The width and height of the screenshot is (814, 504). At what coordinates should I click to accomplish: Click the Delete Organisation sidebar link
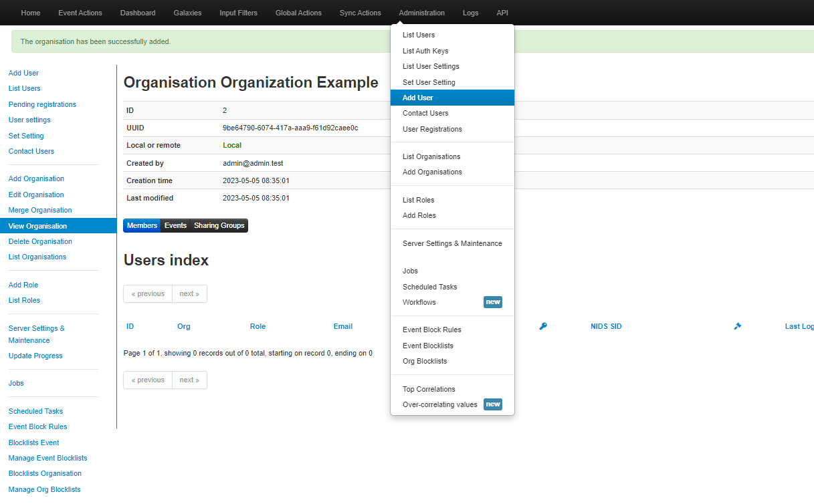point(40,241)
